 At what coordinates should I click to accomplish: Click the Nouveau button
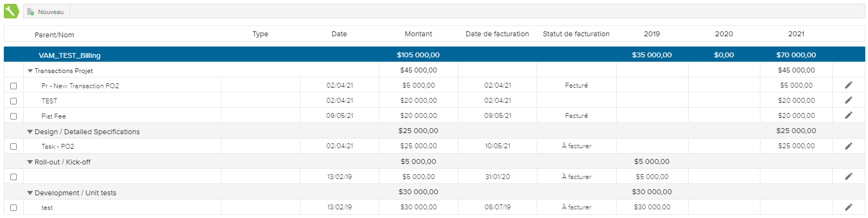pyautogui.click(x=46, y=12)
